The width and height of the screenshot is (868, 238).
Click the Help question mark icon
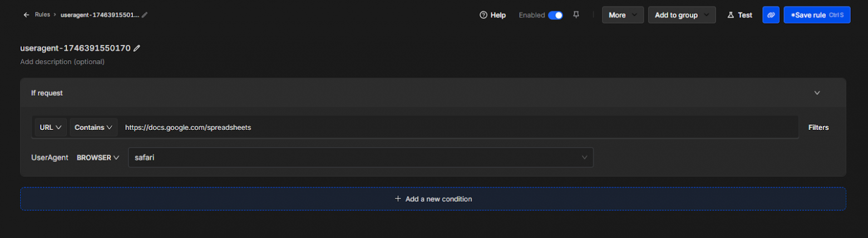484,15
